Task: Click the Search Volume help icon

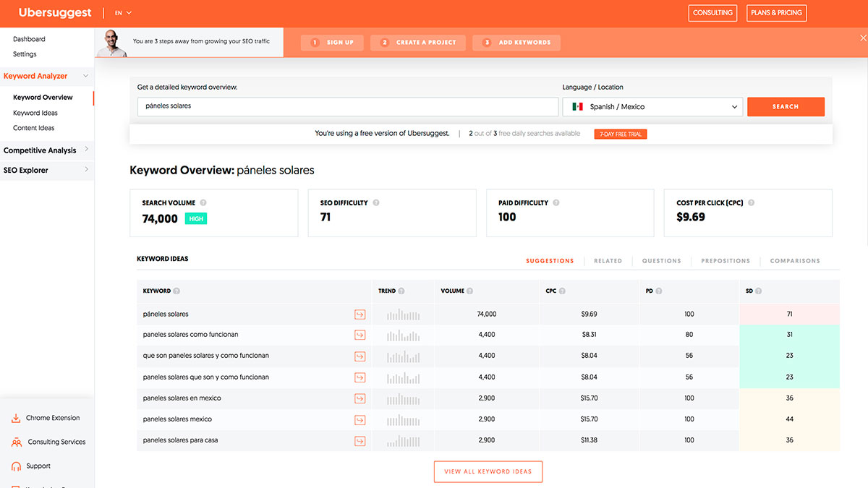Action: click(203, 203)
